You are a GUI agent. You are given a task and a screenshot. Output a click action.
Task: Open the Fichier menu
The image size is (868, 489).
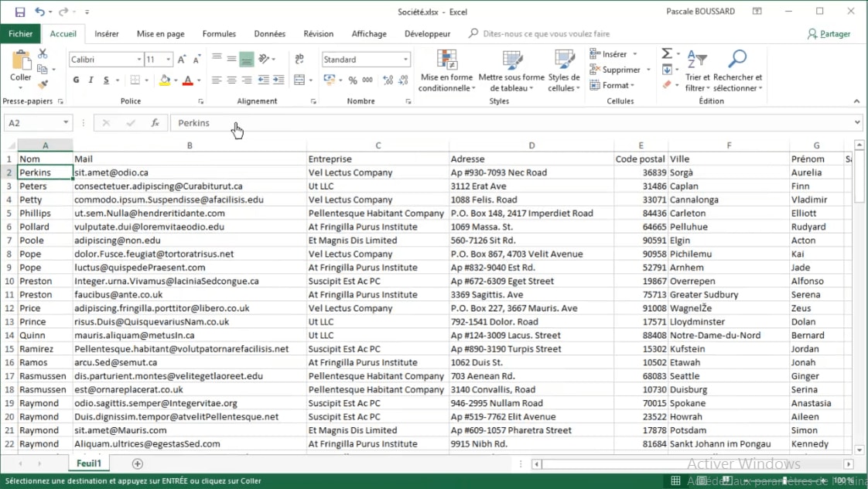(21, 33)
